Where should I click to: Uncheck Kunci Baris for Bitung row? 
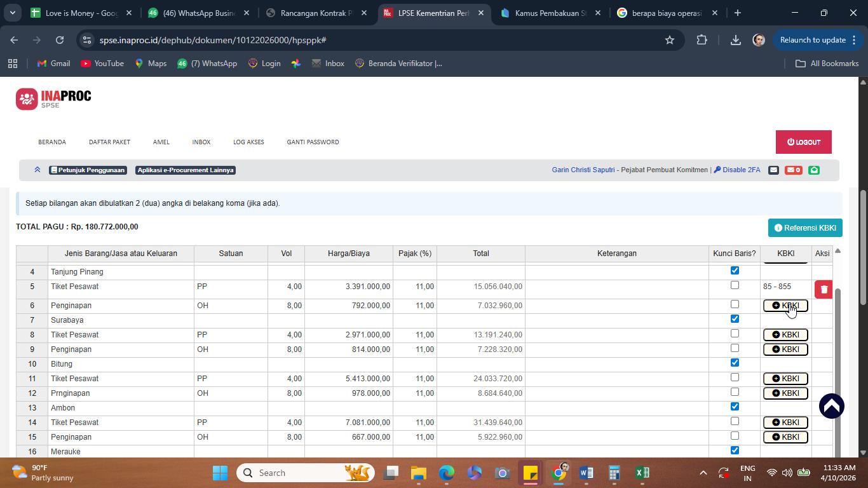pyautogui.click(x=735, y=363)
